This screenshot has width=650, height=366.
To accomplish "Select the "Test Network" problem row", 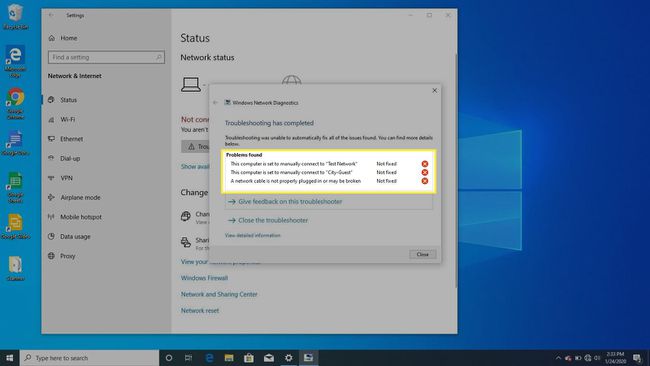I will 330,164.
